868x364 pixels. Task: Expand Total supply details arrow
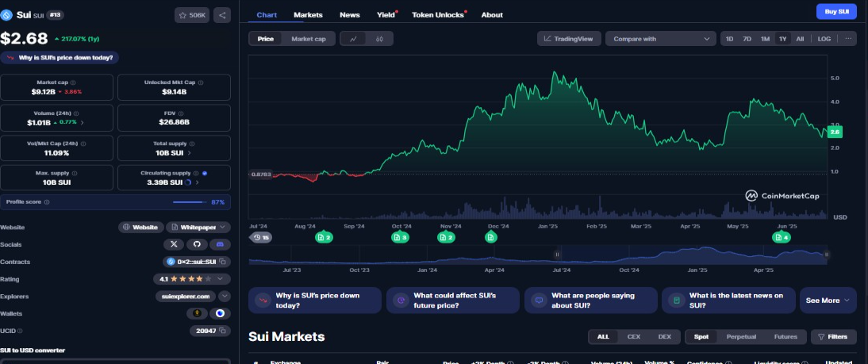coord(190,153)
